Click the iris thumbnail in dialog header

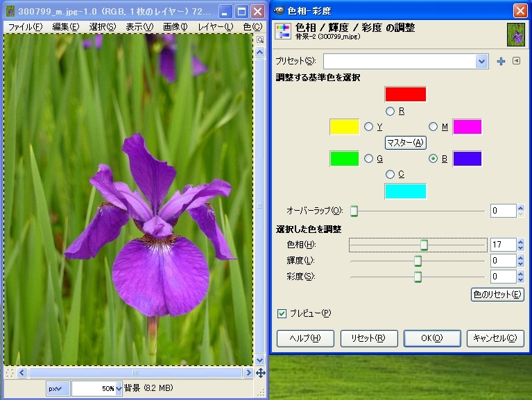(516, 34)
